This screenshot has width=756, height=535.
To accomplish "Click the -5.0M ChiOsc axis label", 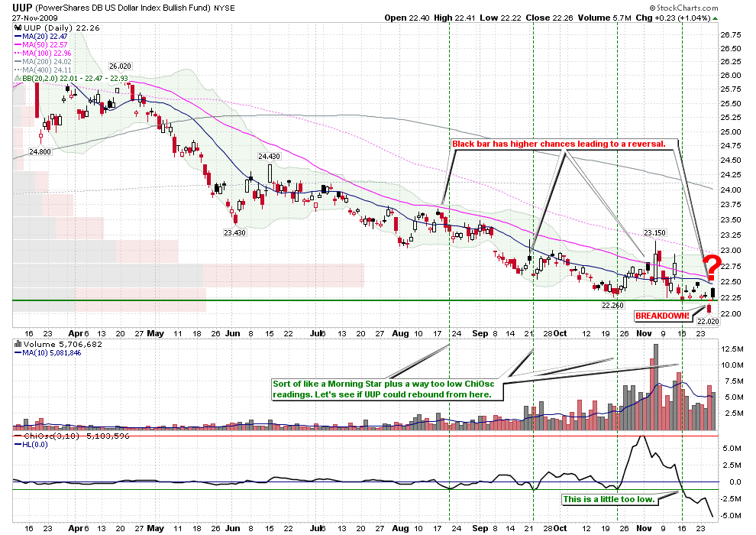I will [x=731, y=516].
